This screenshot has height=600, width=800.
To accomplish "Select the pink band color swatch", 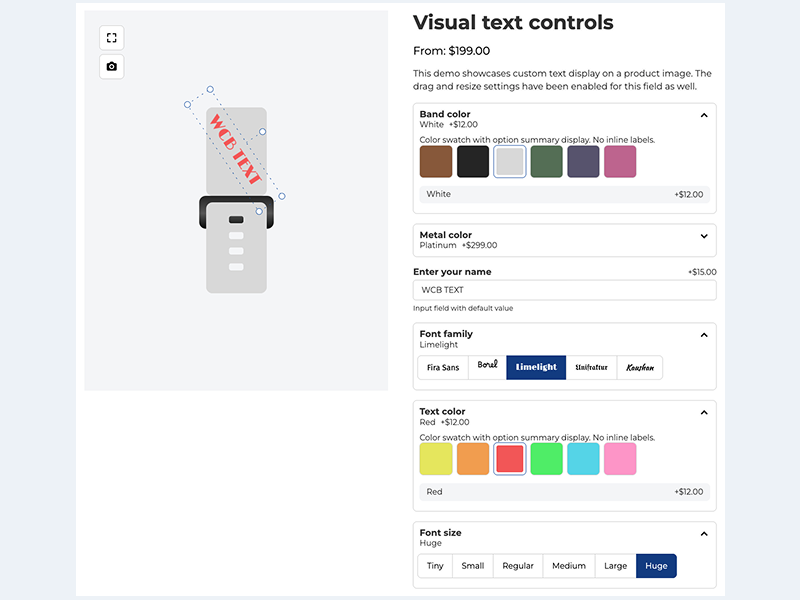I will pos(620,162).
